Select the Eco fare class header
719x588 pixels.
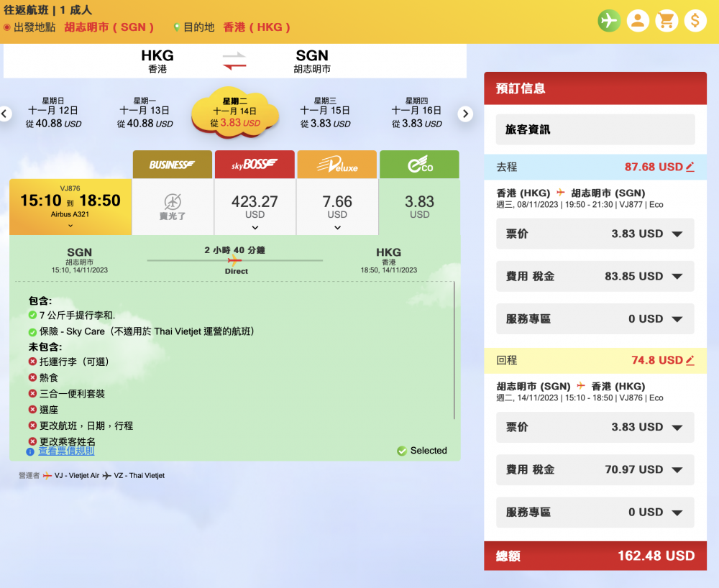tap(420, 165)
